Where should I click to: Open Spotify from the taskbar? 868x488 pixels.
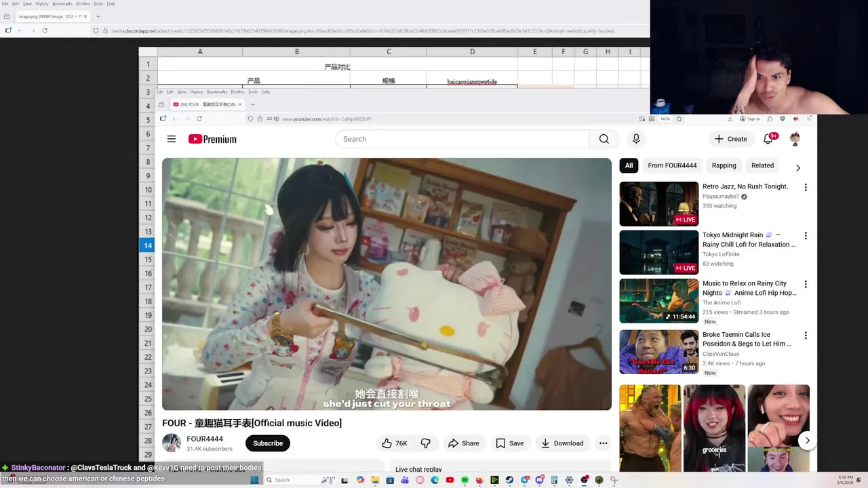(x=465, y=480)
